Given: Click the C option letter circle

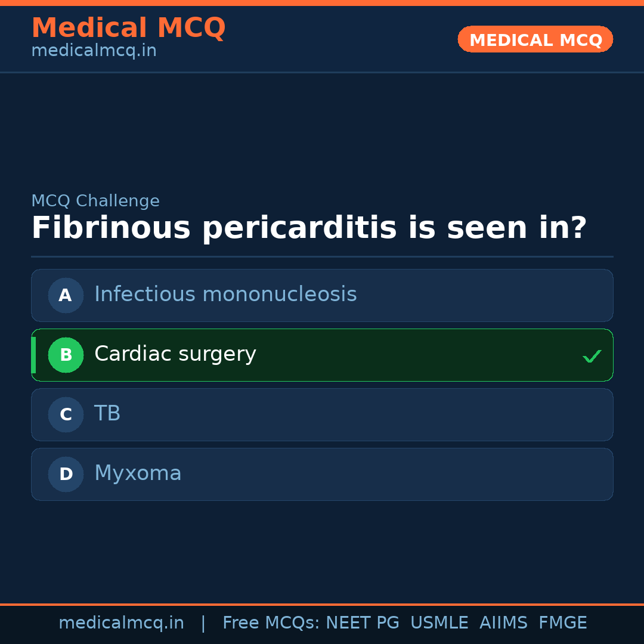Looking at the screenshot, I should 66,414.
